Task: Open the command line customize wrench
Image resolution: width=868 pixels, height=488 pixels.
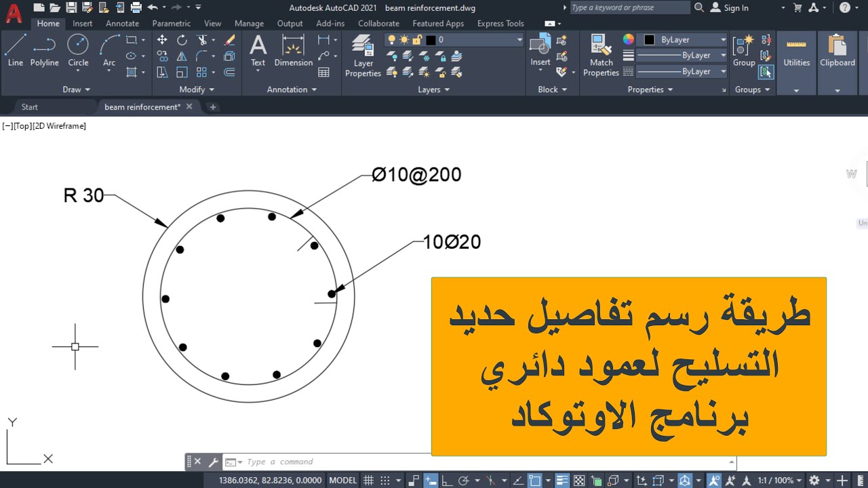Action: [213, 462]
